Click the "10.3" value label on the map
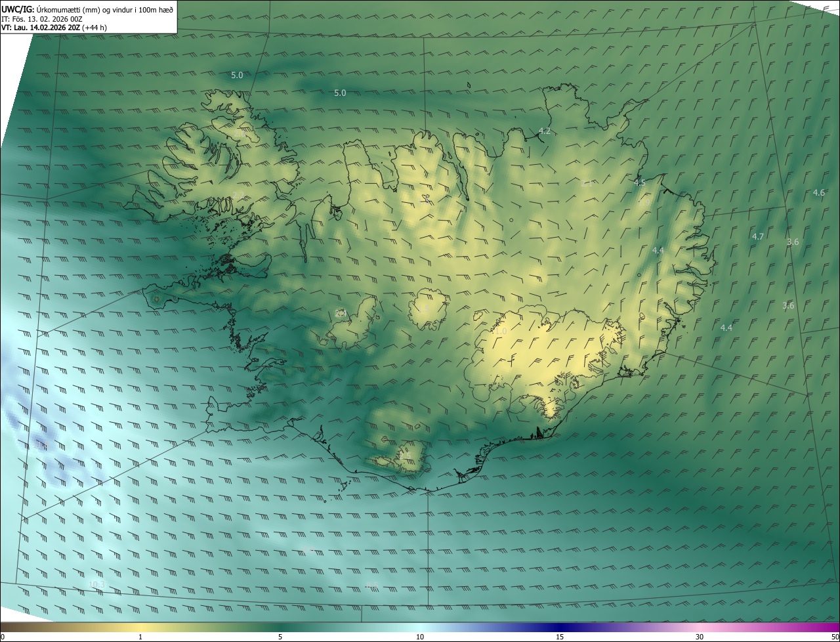 [x=96, y=584]
